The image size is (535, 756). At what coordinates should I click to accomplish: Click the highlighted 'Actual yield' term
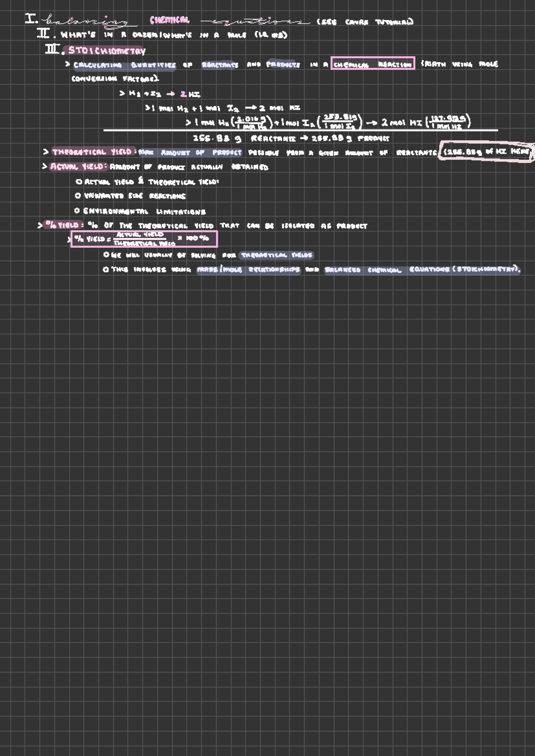[78, 166]
